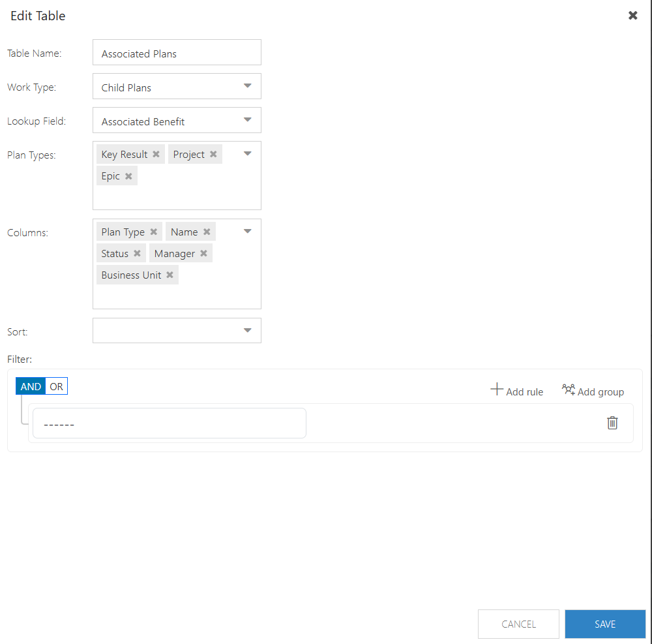
Task: Open the Work Type dropdown arrow
Action: [x=247, y=85]
